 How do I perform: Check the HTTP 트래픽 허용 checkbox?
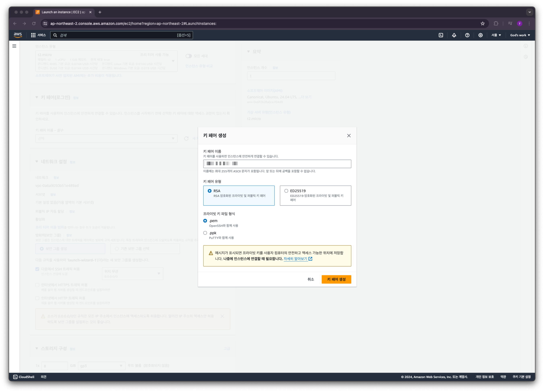click(x=37, y=298)
